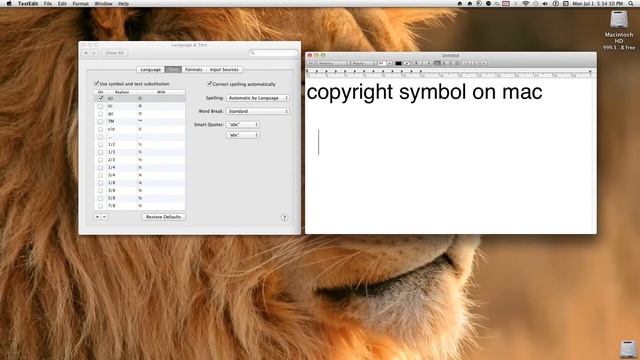The image size is (640, 360).
Task: Click the With column header
Action: [x=161, y=92]
